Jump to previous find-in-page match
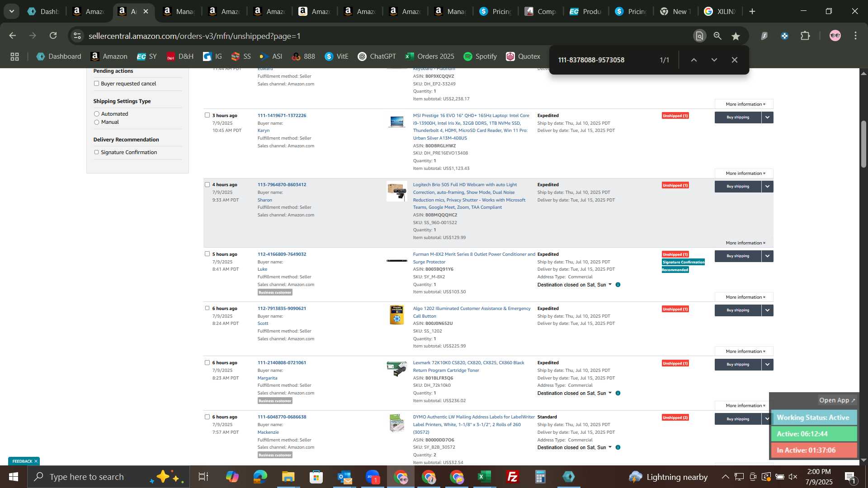Viewport: 868px width, 488px height. [x=693, y=60]
